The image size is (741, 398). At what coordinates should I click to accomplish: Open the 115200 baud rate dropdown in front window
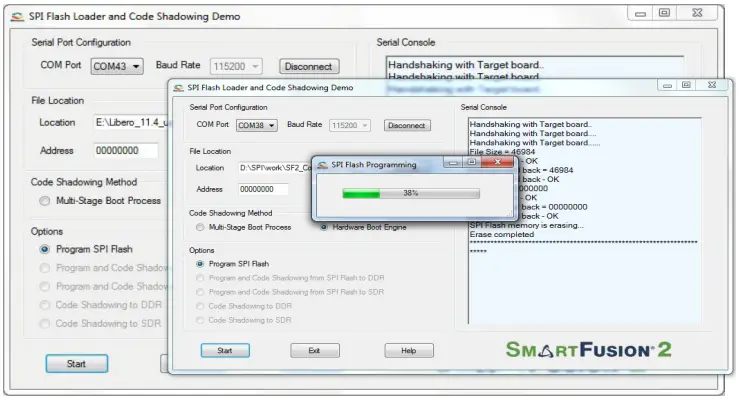point(350,125)
